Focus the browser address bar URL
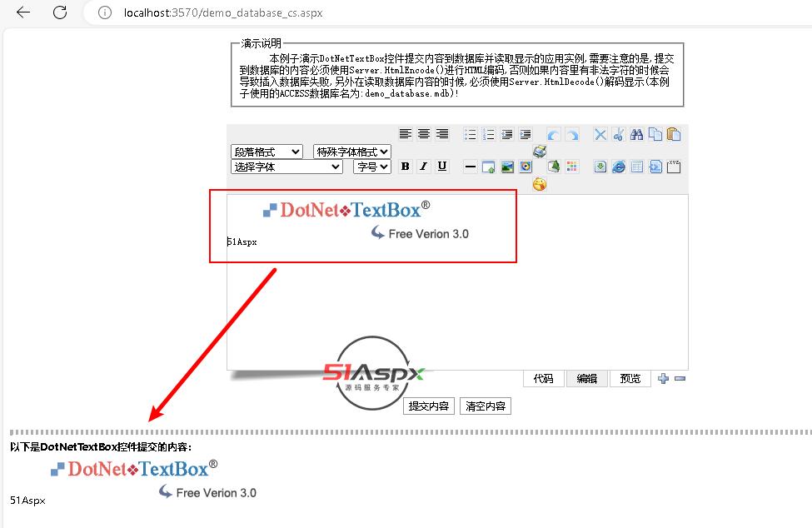 point(223,13)
